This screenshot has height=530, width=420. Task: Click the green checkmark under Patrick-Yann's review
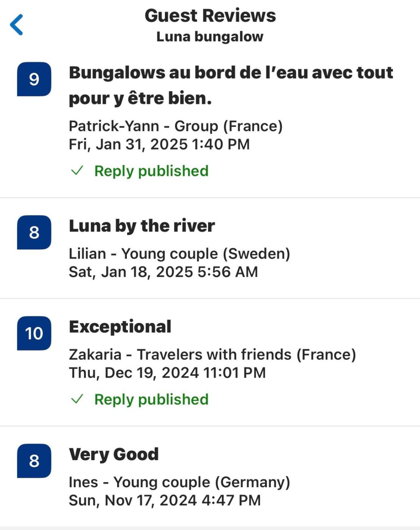(x=77, y=171)
